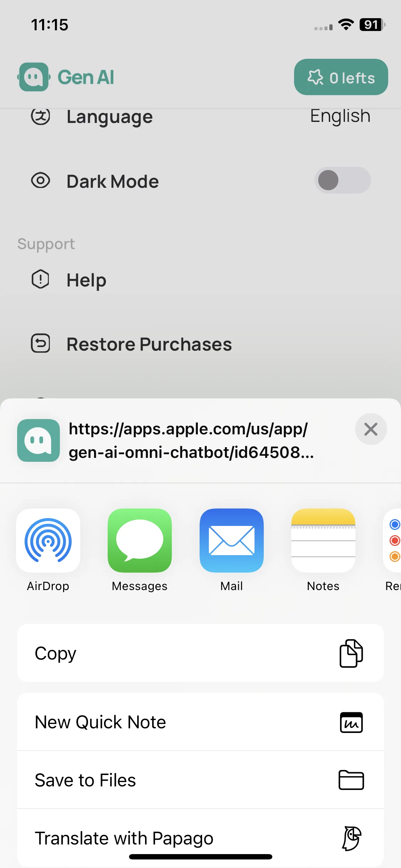Tap the Restore Purchases icon
This screenshot has width=401, height=868.
click(41, 343)
